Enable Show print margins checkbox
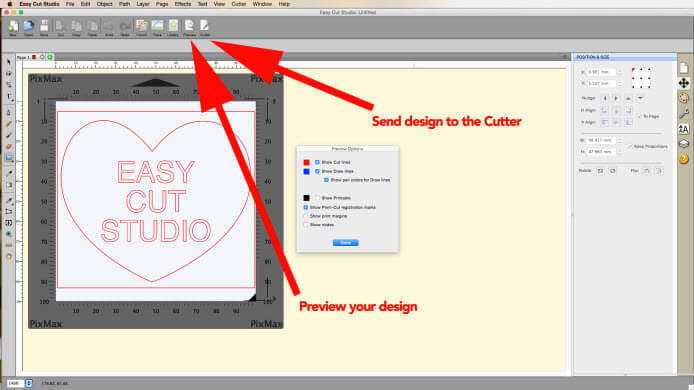The height and width of the screenshot is (390, 694). tap(305, 216)
